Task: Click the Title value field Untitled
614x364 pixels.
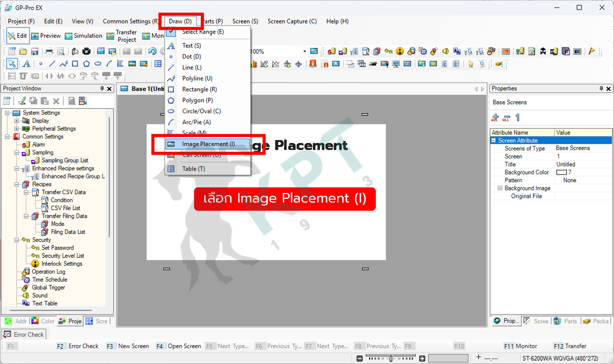Action: pos(583,164)
